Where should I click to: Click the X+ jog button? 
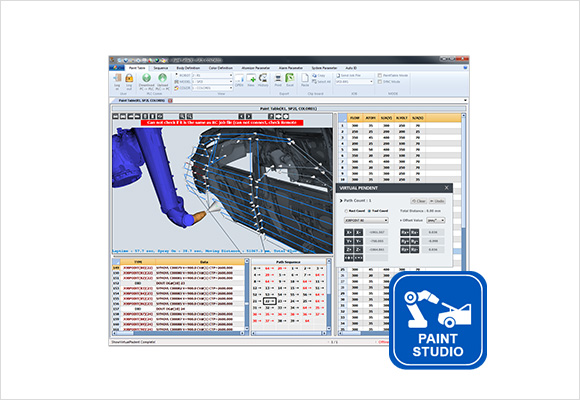tap(349, 232)
